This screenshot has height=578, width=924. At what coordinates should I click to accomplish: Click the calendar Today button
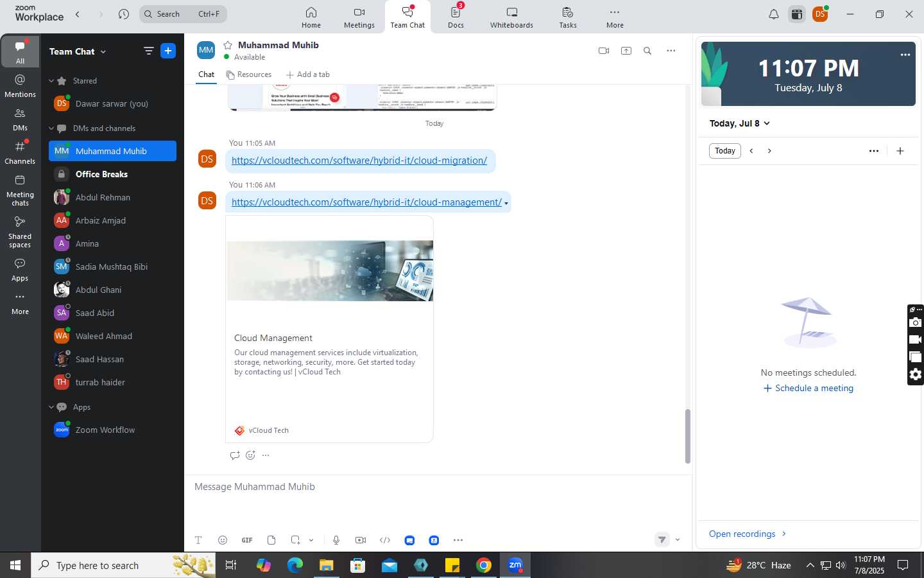click(x=725, y=151)
